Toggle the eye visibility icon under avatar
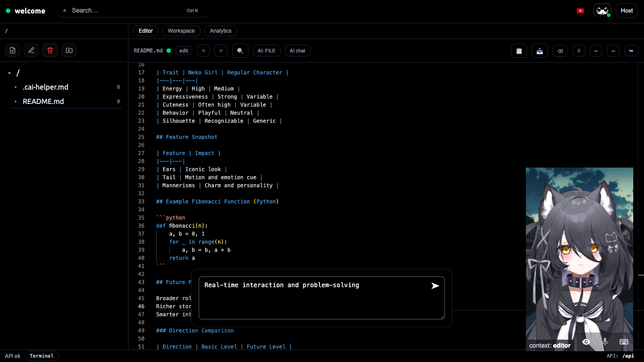This screenshot has height=362, width=644. [x=586, y=342]
